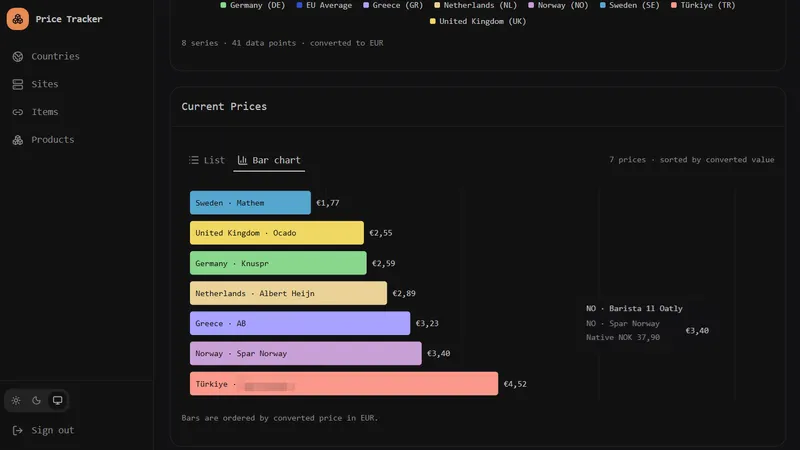Screen dimensions: 800x450
Task: Click the Bar chart tab icon
Action: [242, 160]
